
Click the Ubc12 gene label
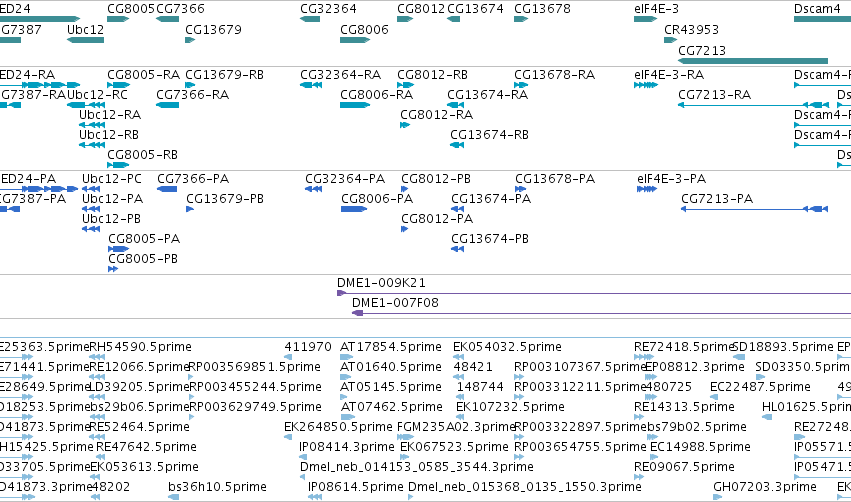(85, 29)
